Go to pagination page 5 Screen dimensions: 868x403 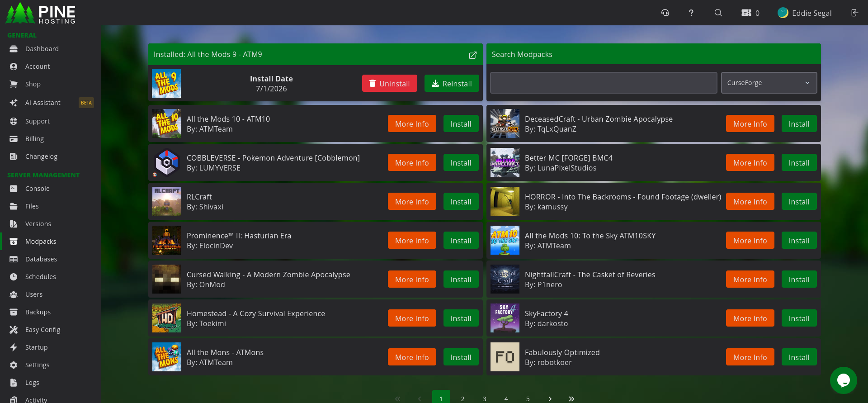pos(528,398)
